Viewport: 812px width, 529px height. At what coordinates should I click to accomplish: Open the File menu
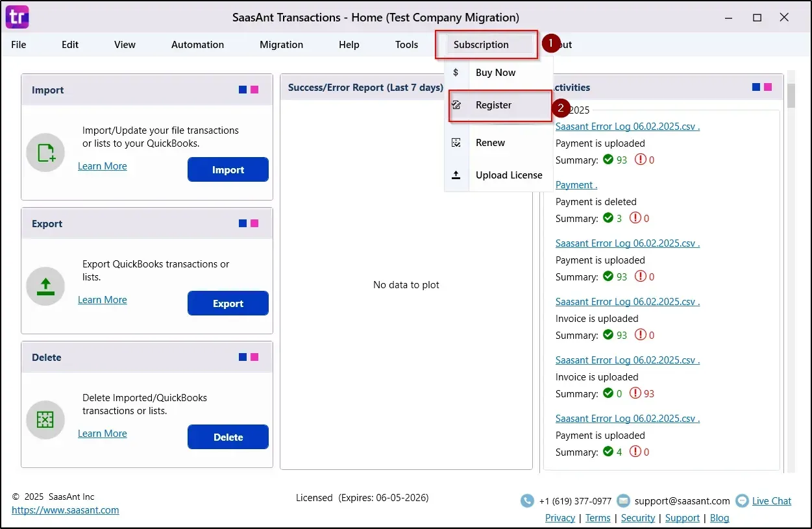click(19, 45)
